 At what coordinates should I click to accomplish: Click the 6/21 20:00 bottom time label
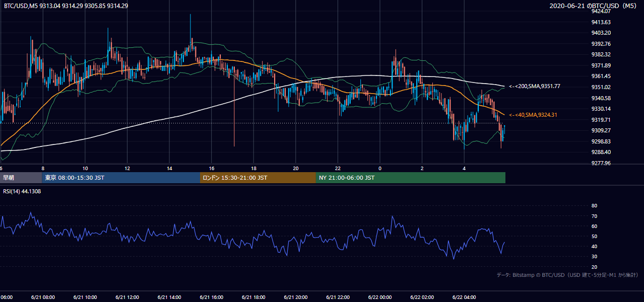point(295,297)
